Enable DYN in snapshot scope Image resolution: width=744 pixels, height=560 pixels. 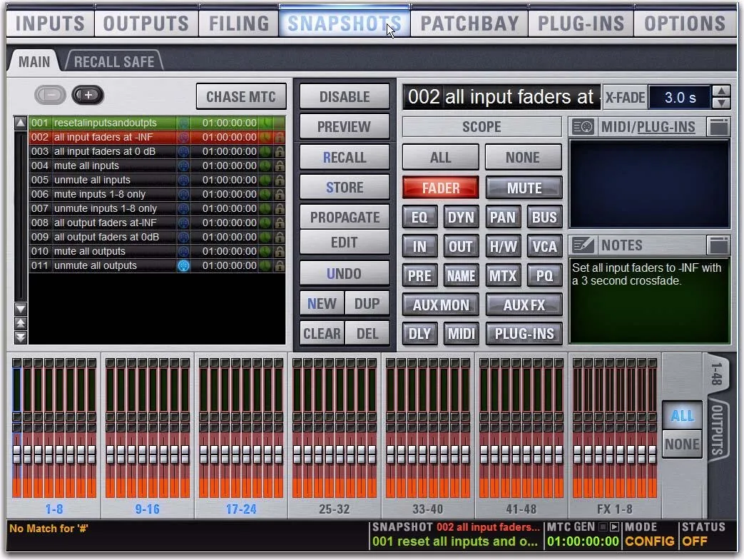pos(461,218)
